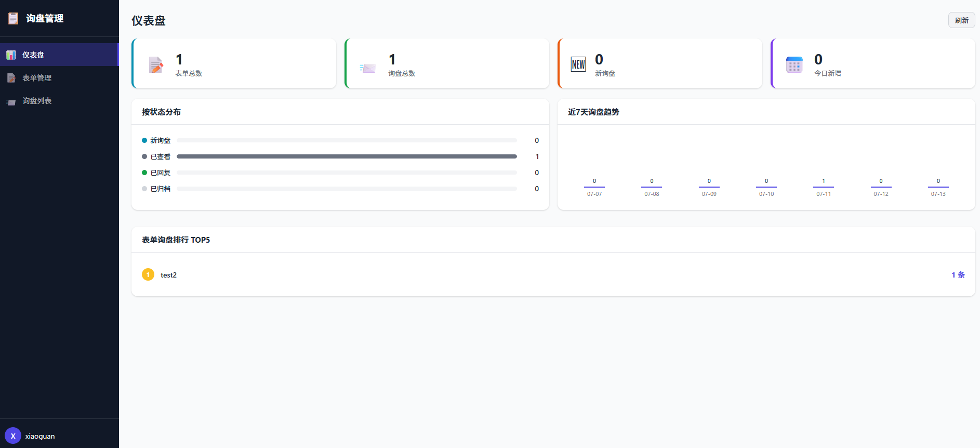Click the 按状态分布 panel heading
This screenshot has height=448, width=980.
(x=161, y=112)
